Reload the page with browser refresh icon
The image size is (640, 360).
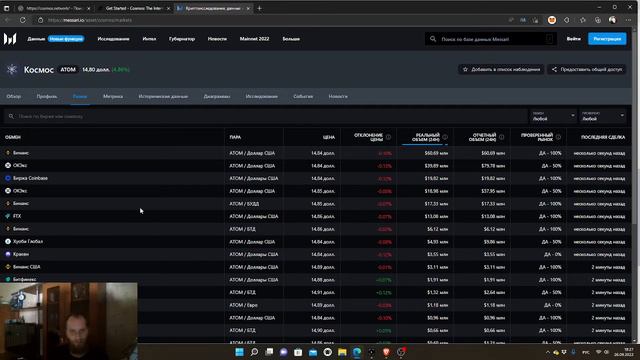[x=23, y=20]
